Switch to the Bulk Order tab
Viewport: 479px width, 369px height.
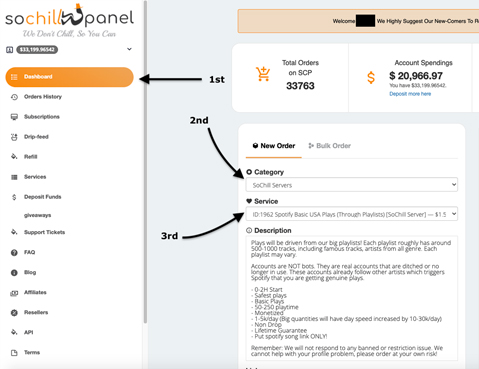(330, 146)
